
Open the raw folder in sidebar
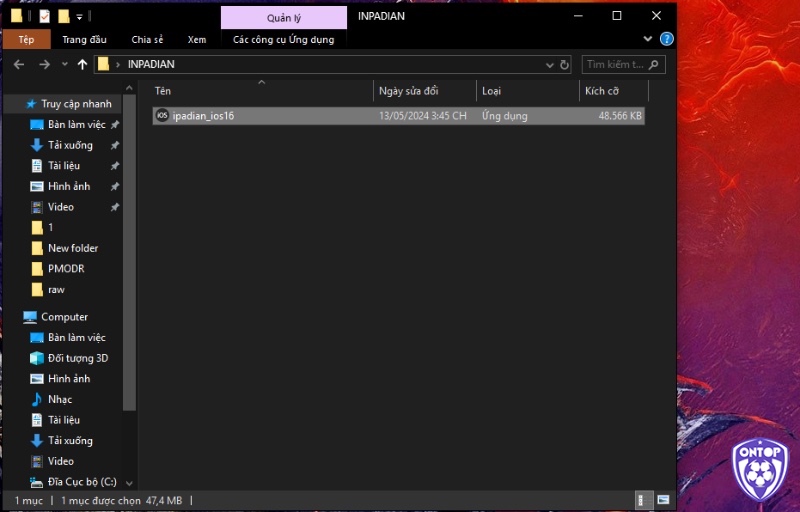pos(56,290)
